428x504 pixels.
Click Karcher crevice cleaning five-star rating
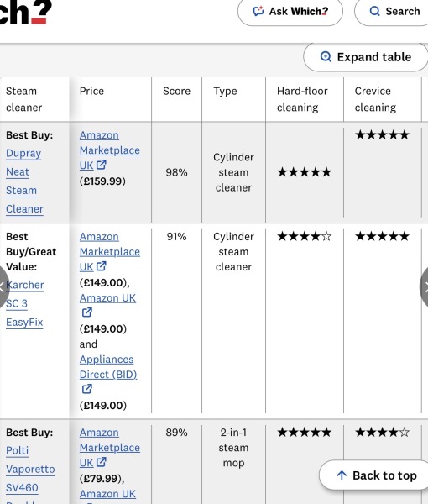click(x=382, y=237)
